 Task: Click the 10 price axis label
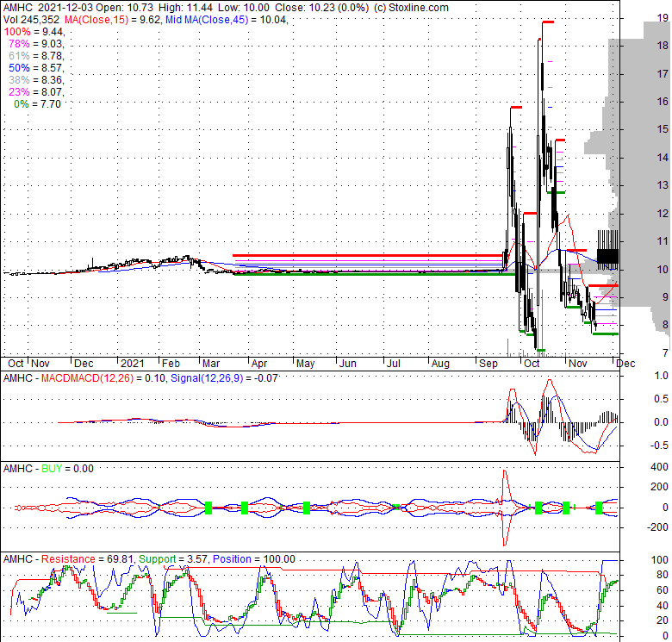(663, 269)
